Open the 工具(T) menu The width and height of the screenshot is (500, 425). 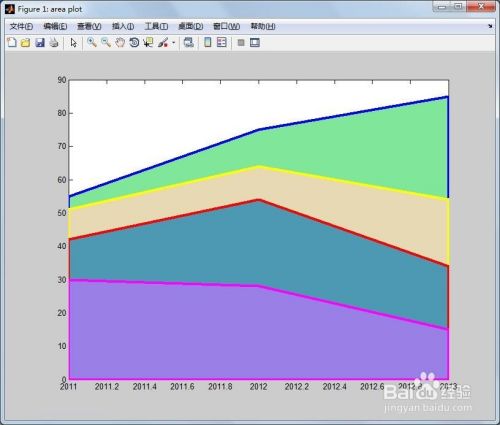(x=156, y=26)
